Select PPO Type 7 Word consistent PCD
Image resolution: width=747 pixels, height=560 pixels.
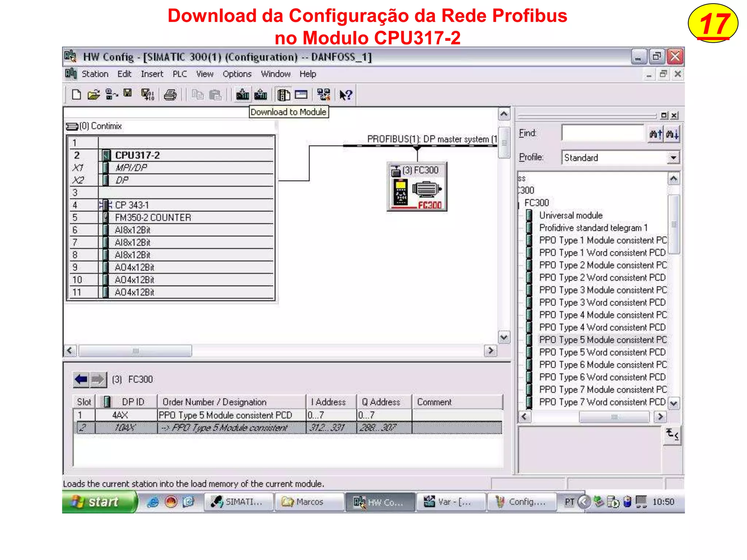(x=603, y=402)
